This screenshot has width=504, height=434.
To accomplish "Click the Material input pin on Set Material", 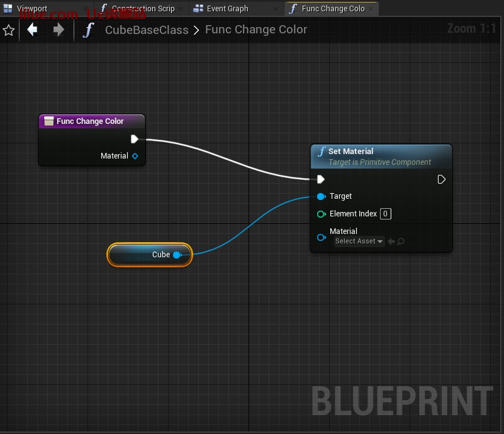I will [321, 237].
